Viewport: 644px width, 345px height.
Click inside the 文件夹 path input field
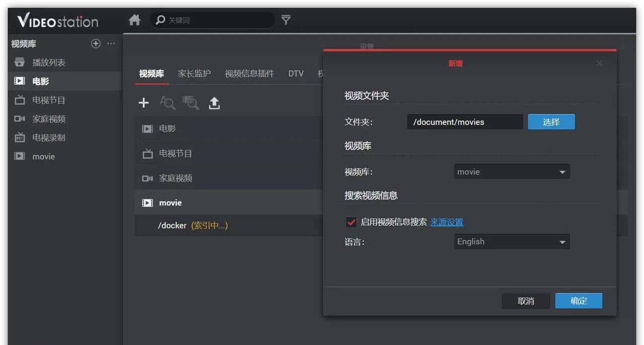click(464, 121)
